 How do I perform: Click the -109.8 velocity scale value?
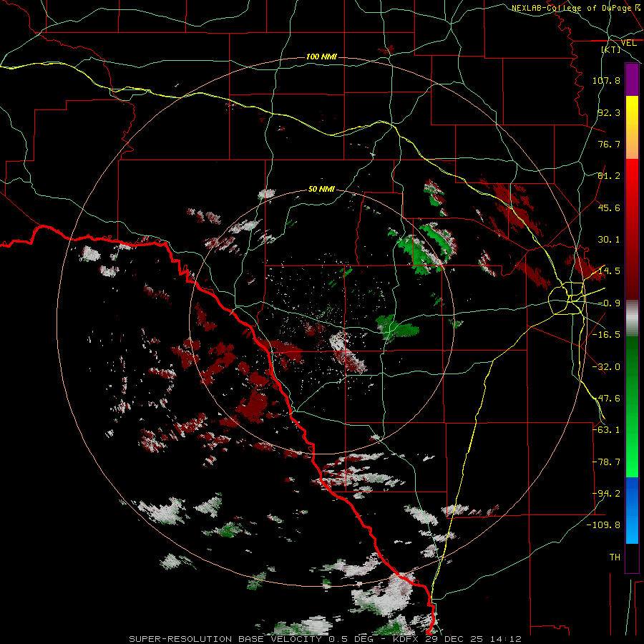coord(603,525)
